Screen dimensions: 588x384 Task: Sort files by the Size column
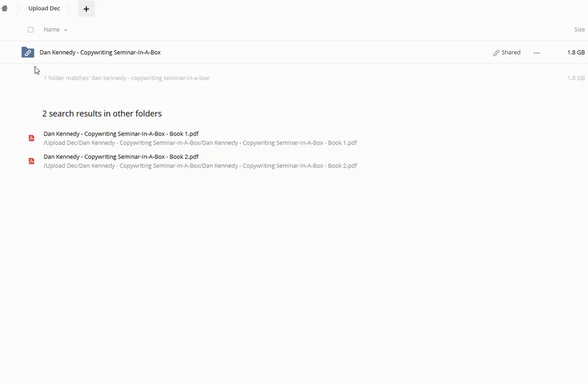pyautogui.click(x=579, y=30)
